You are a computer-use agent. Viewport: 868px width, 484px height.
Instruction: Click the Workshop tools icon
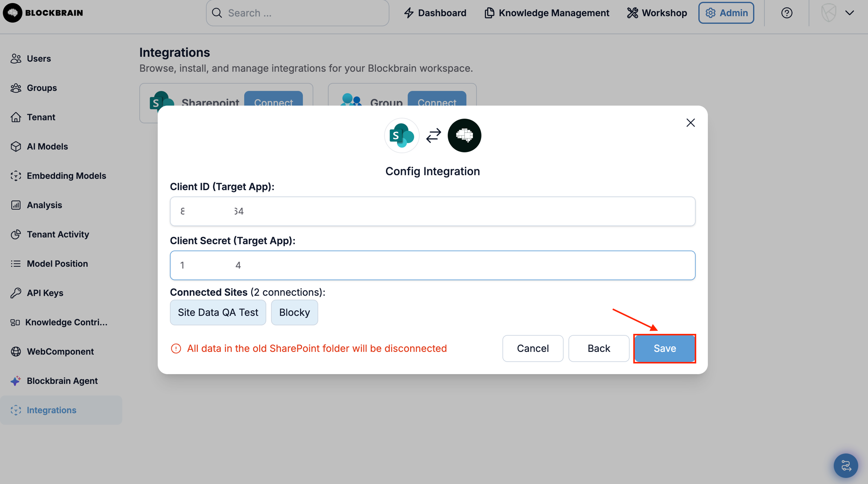[632, 13]
